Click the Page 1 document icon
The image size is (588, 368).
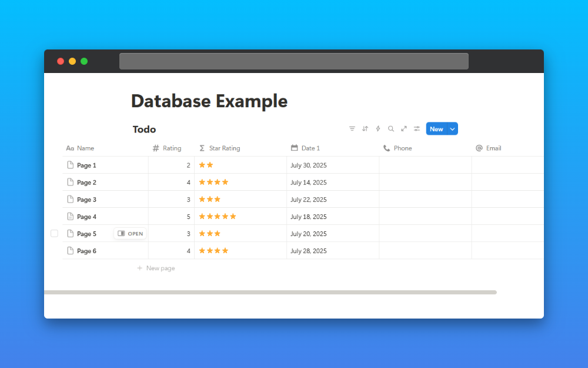click(x=70, y=165)
